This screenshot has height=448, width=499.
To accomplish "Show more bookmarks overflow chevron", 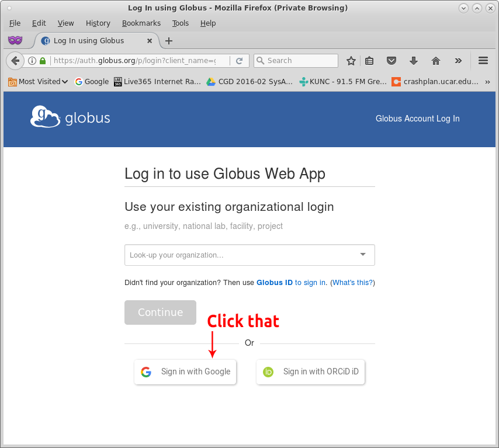I will pyautogui.click(x=488, y=82).
